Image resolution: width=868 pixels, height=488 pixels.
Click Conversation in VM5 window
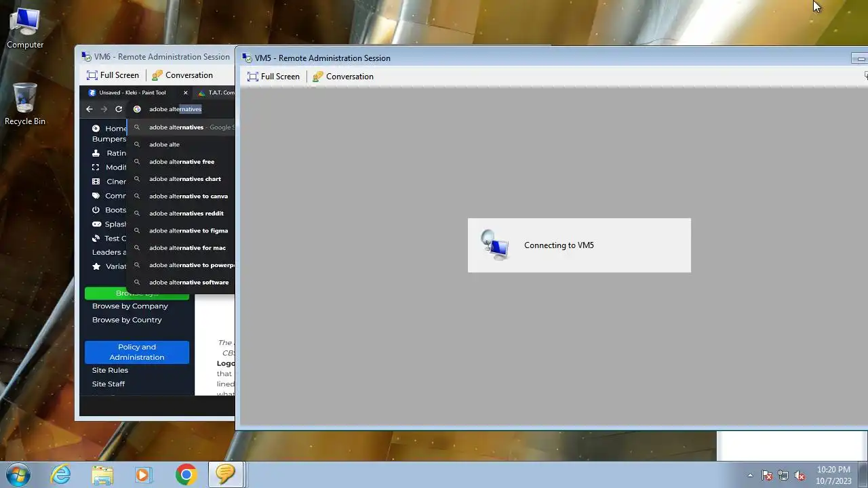click(x=343, y=77)
